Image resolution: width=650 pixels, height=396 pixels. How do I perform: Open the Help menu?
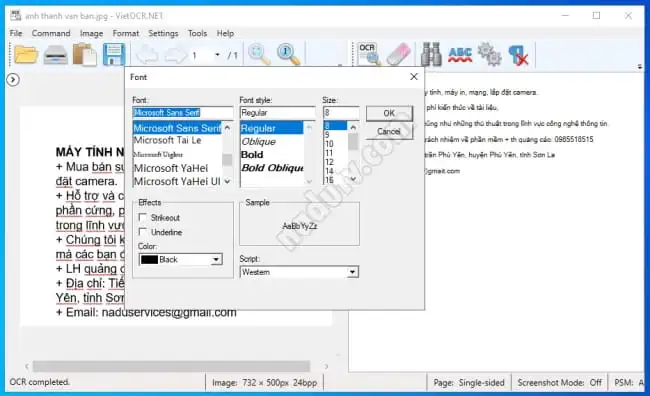click(225, 33)
